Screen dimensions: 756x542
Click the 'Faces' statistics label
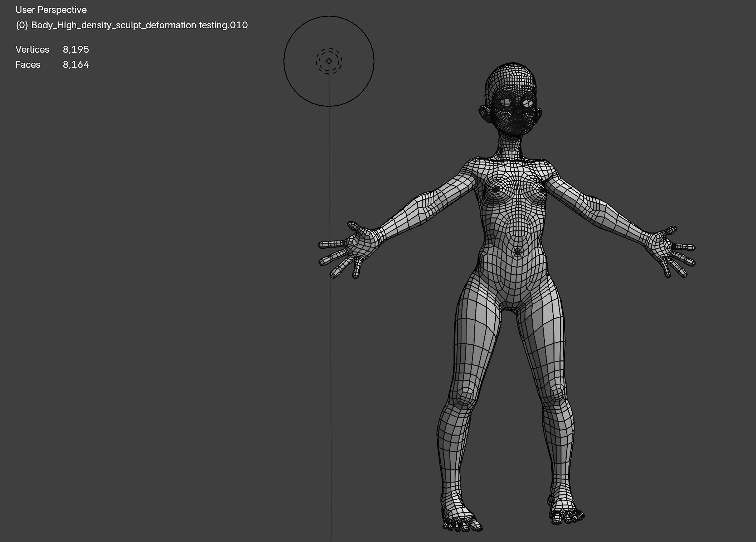tap(28, 64)
